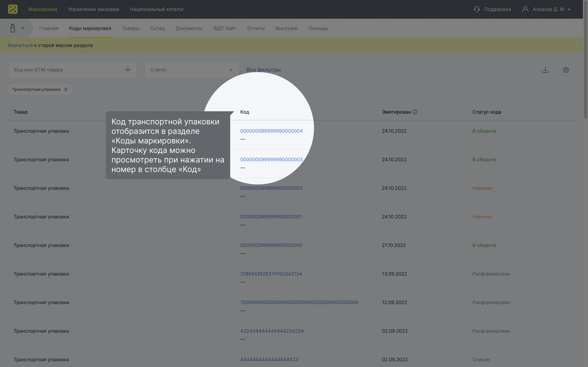This screenshot has height=367, width=588.
Task: Show info tooltip next to Эмитирован
Action: [415, 112]
